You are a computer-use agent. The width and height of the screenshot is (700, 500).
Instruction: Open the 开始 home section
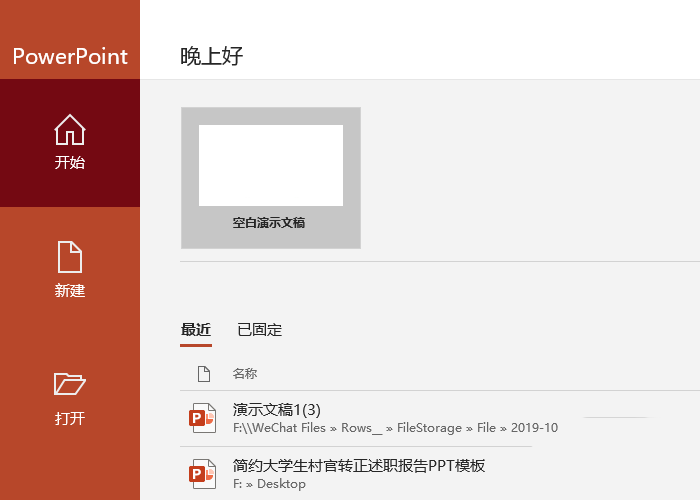70,143
